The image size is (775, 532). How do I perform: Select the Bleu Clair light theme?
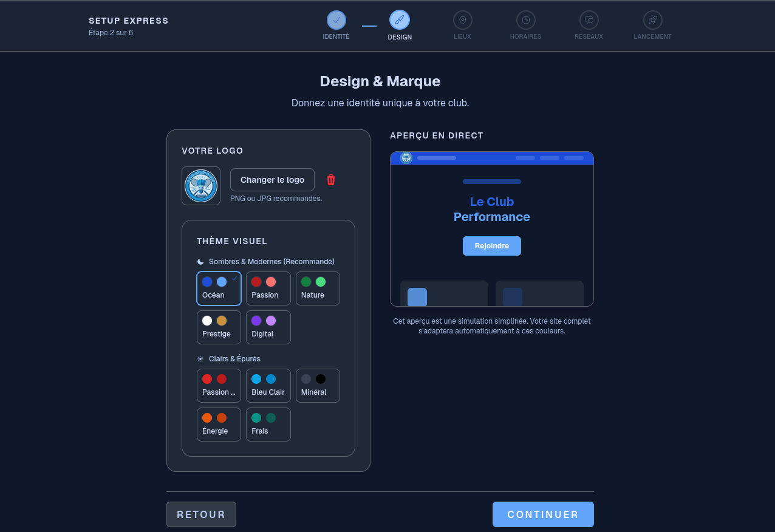tap(268, 386)
